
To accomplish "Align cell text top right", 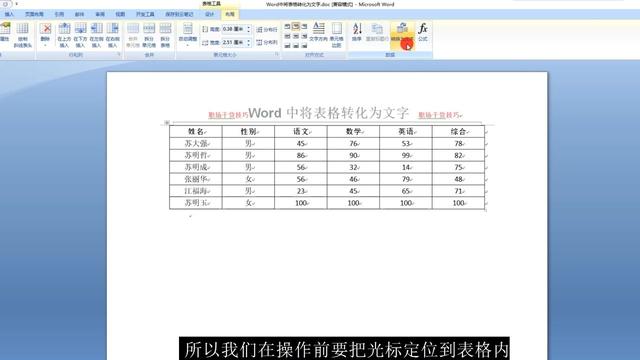I will [x=304, y=27].
